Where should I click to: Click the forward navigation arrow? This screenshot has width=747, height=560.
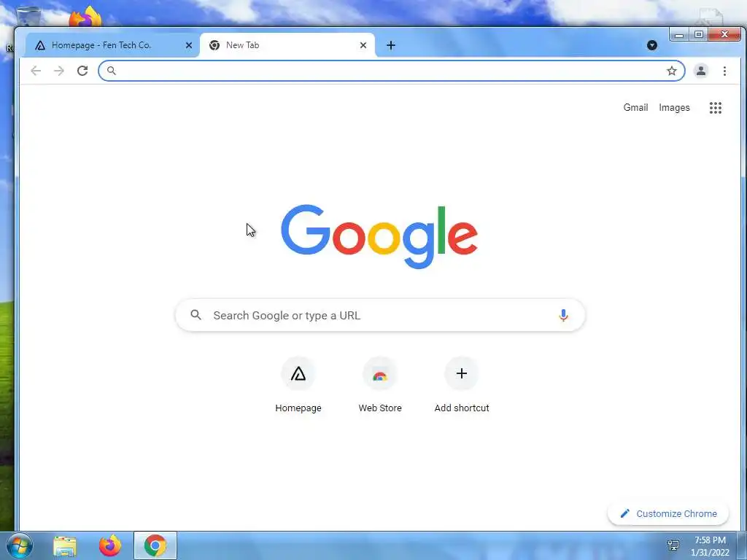point(58,71)
